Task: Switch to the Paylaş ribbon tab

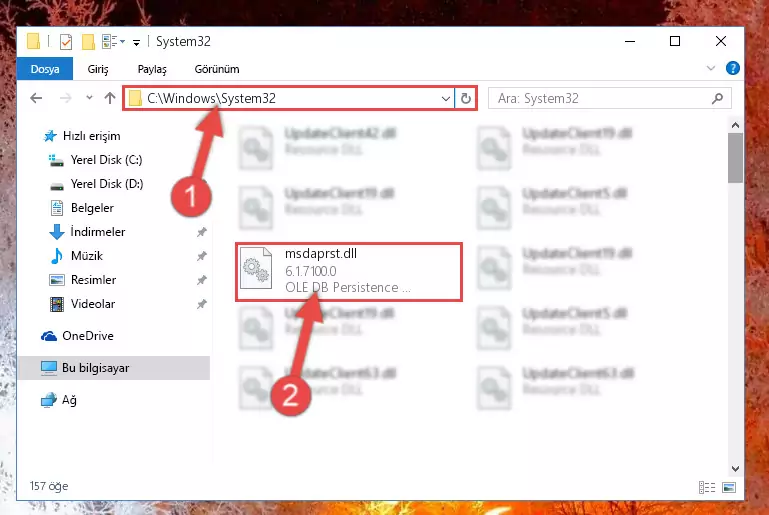Action: [152, 69]
